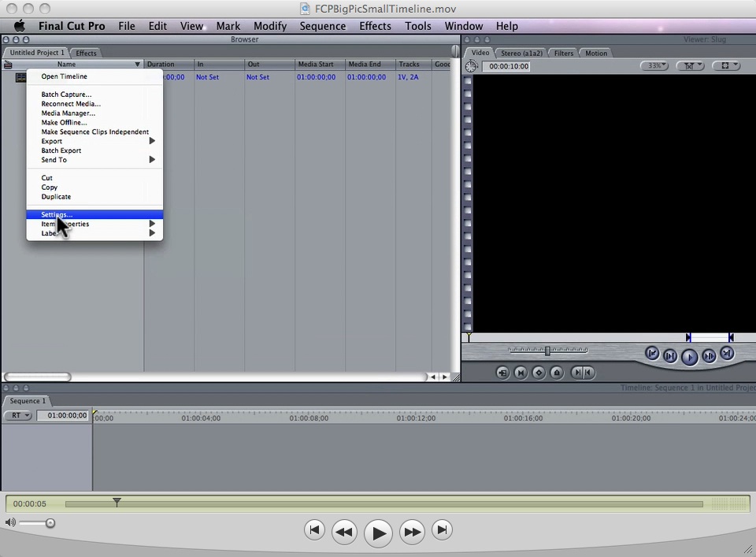Rewind the QuickTime movie
This screenshot has width=756, height=557.
coord(344,532)
